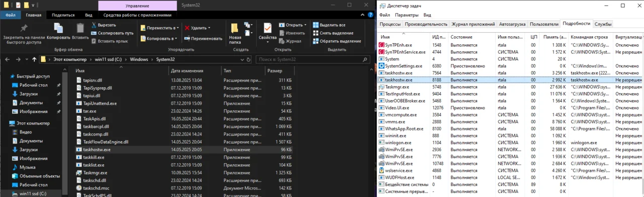Click the quick-access properties icon in the Explorer title bar

click(18, 5)
